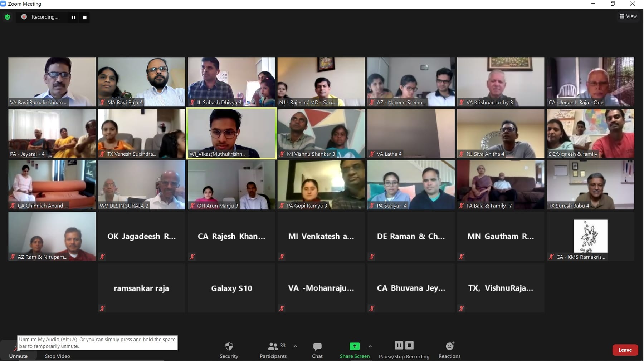Click the green encryption shield icon
Image resolution: width=644 pixels, height=361 pixels.
(7, 17)
